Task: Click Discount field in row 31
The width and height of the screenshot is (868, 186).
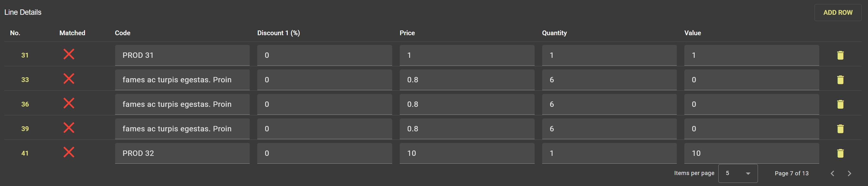Action: click(x=324, y=55)
